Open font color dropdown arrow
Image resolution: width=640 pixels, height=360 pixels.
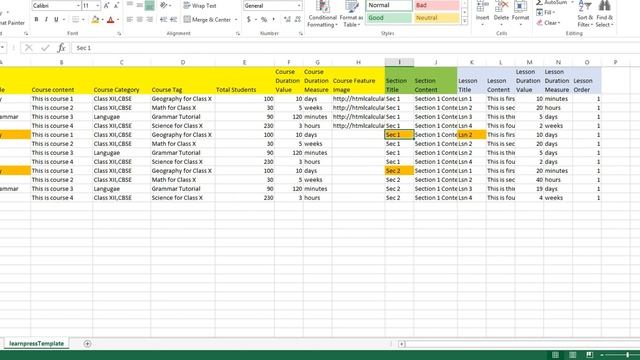(118, 20)
